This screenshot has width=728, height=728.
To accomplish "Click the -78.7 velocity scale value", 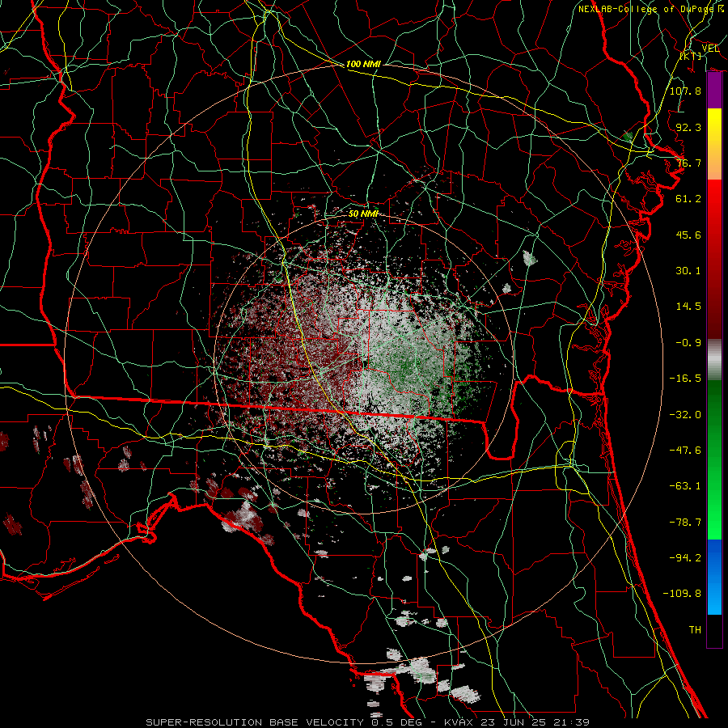I will coord(685,523).
